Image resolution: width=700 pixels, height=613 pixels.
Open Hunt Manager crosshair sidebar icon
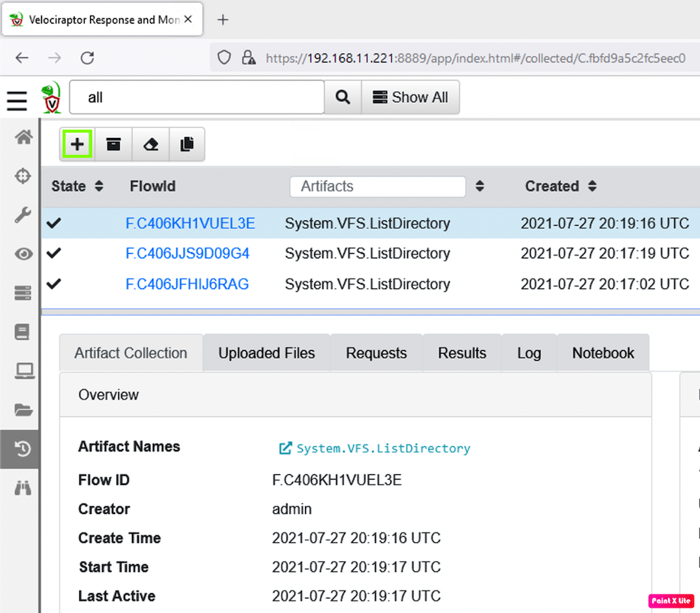pyautogui.click(x=23, y=176)
